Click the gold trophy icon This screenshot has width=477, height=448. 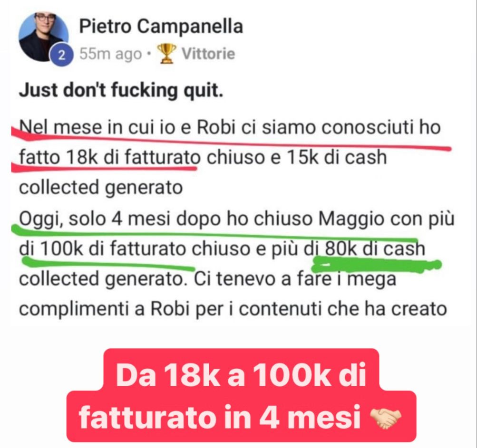[x=166, y=54]
